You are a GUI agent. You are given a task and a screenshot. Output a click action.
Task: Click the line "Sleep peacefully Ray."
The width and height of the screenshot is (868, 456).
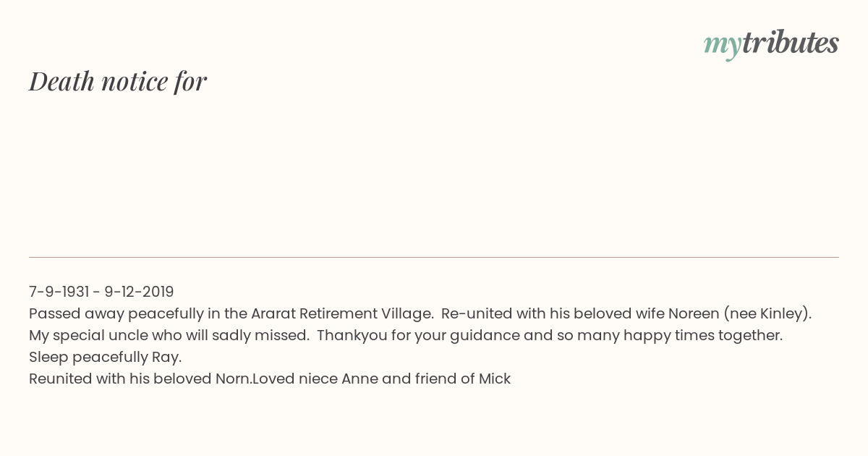click(106, 357)
